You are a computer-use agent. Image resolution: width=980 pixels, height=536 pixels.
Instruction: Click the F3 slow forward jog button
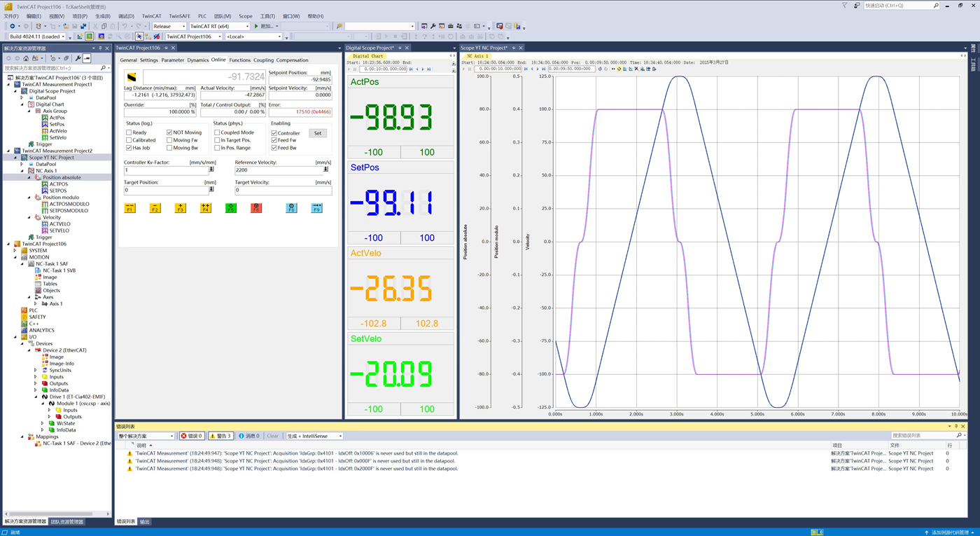click(180, 208)
